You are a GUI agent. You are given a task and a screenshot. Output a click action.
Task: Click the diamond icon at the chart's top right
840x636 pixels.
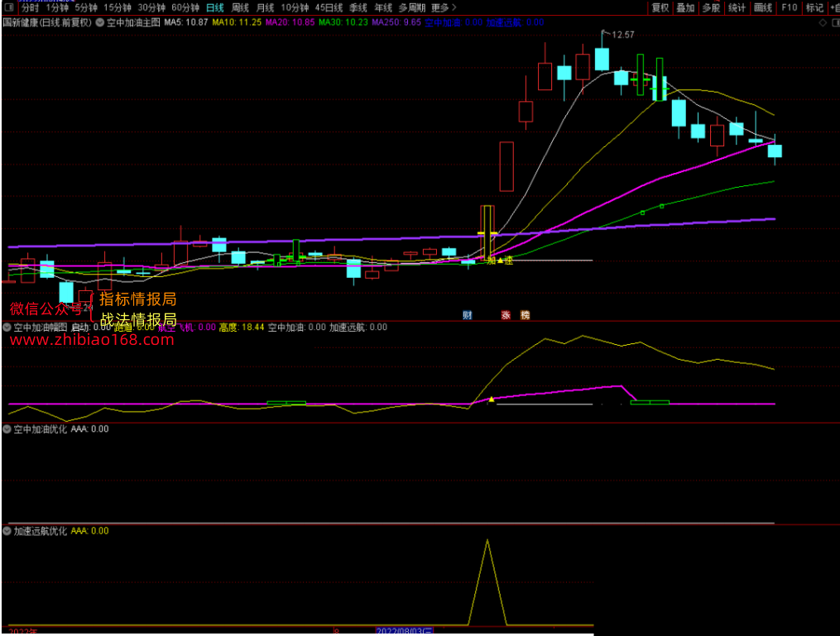[823, 22]
